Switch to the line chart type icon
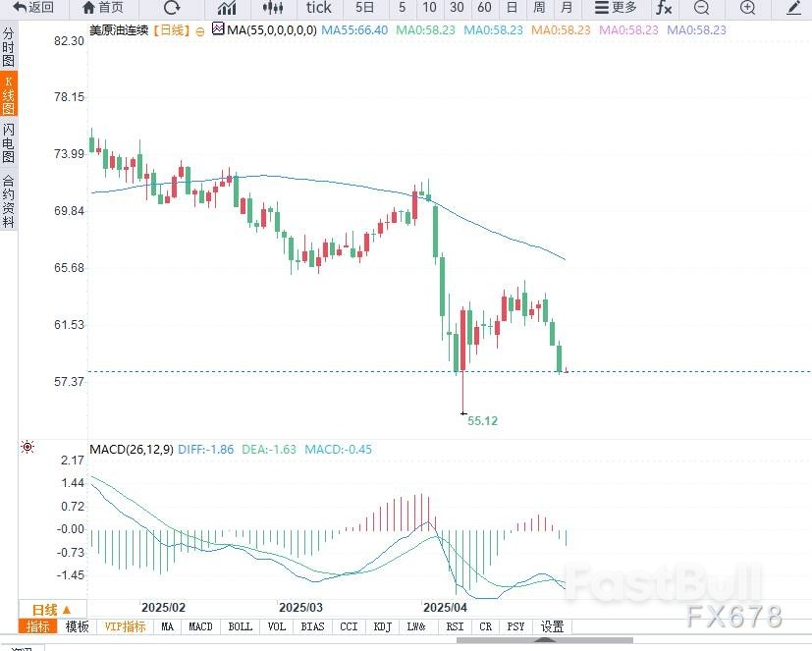 point(226,8)
